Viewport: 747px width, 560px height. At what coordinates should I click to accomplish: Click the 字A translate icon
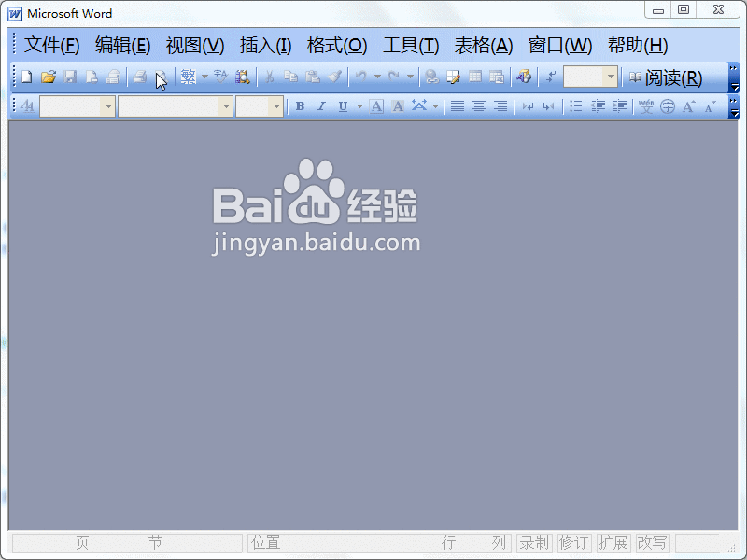(x=220, y=77)
